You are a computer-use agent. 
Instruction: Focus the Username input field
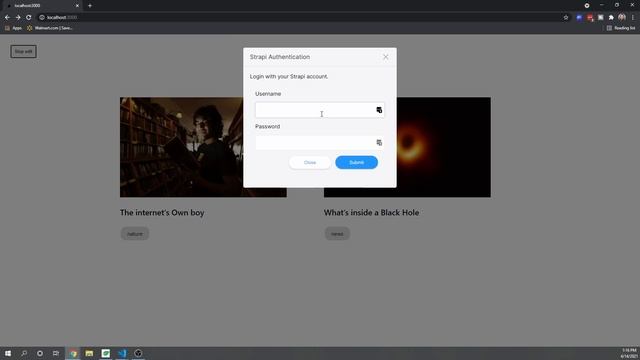click(x=320, y=110)
